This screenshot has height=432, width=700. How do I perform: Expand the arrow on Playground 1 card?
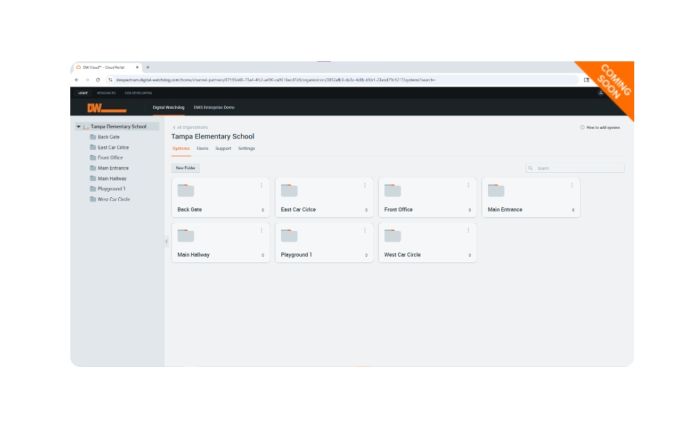(x=366, y=255)
